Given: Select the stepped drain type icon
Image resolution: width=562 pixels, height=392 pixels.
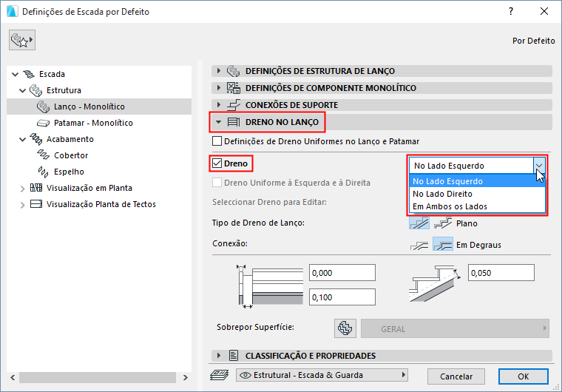Looking at the screenshot, I should coord(443,223).
